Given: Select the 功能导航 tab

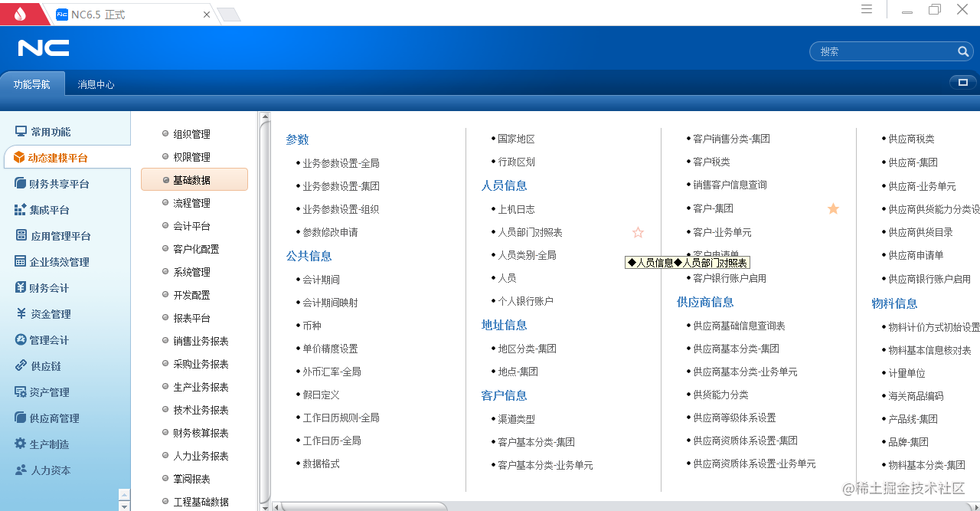Looking at the screenshot, I should pos(32,84).
